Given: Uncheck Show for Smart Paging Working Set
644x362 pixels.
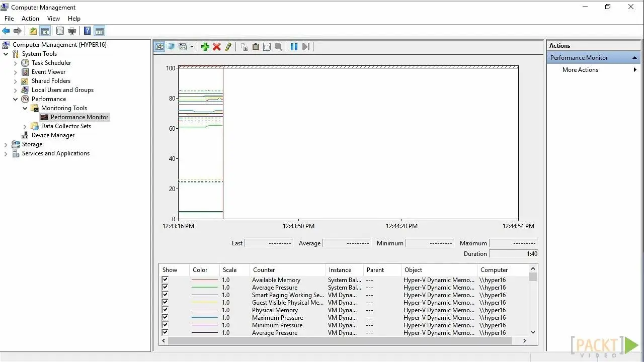Looking at the screenshot, I should (x=165, y=295).
